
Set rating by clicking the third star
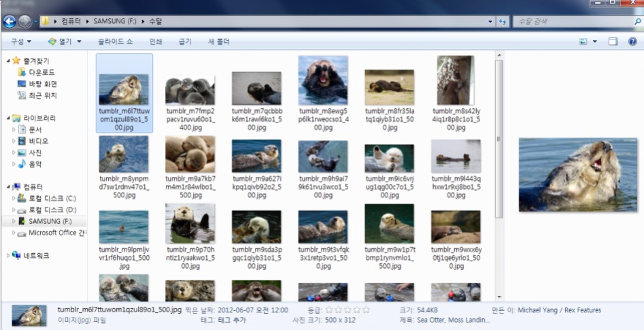pos(348,310)
